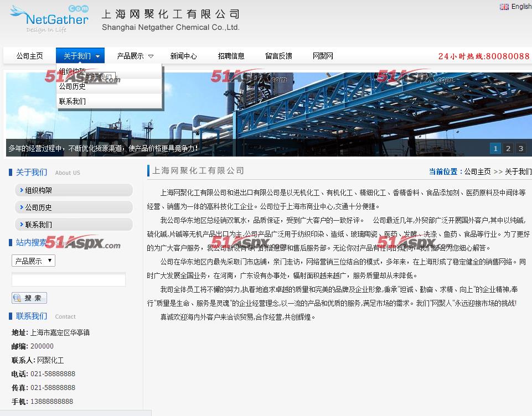Show banner slide 1
The width and height of the screenshot is (532, 416).
(495, 148)
